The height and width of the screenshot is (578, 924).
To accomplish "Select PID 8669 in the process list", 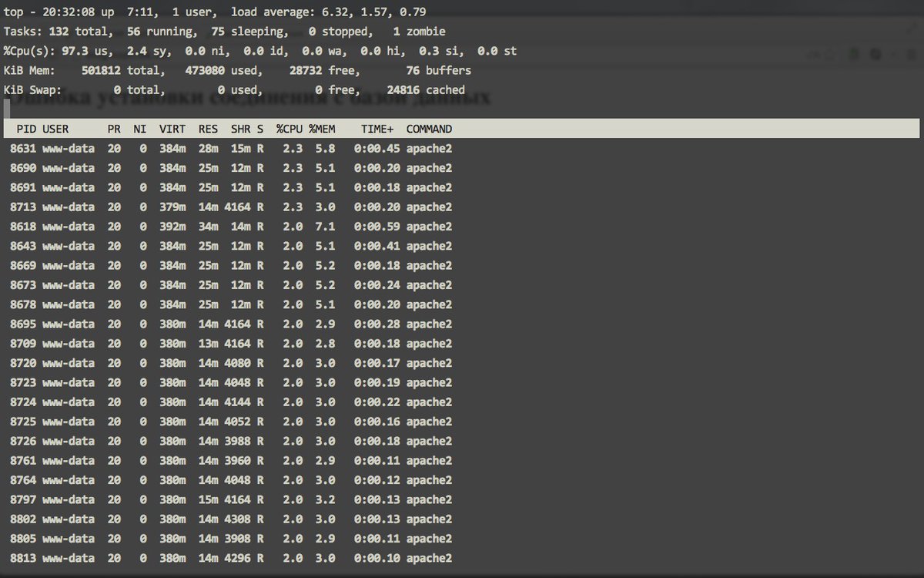I will (x=23, y=265).
